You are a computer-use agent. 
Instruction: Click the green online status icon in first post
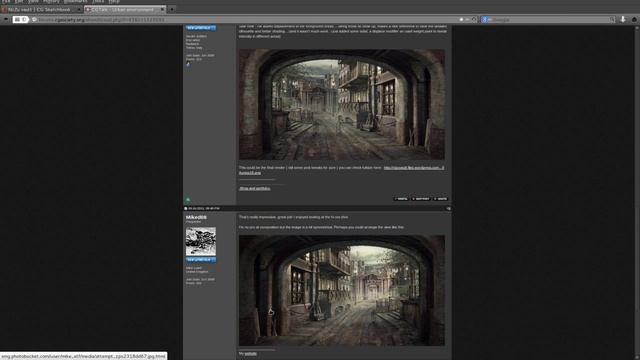tap(188, 200)
